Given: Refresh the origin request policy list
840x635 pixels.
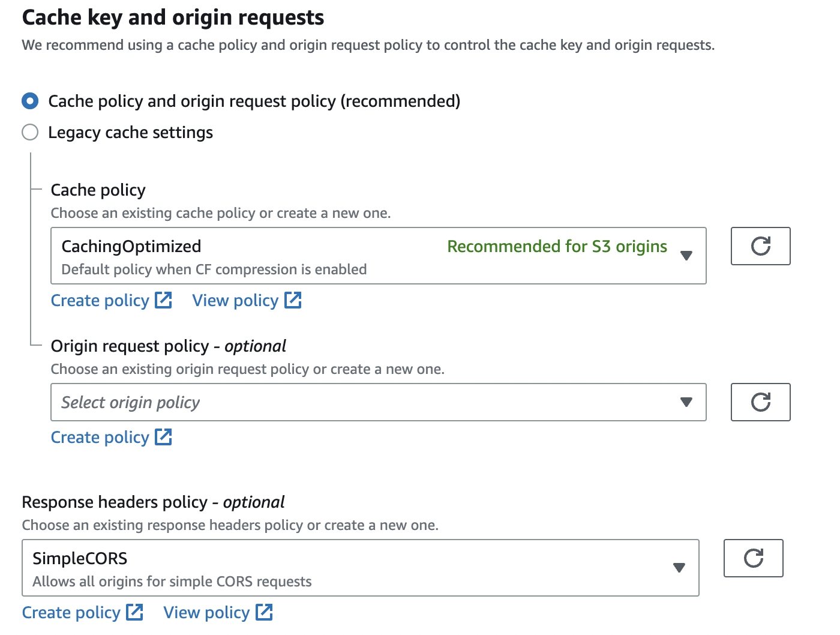Looking at the screenshot, I should (760, 402).
